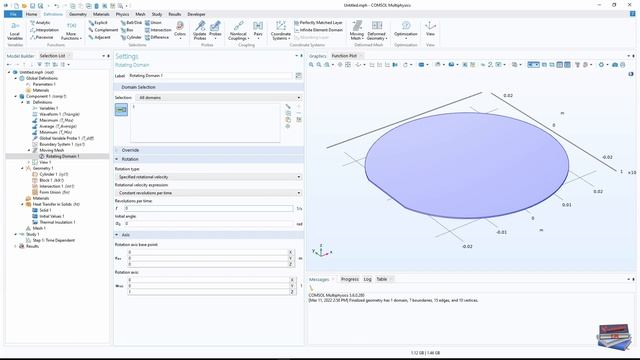Switch to the Log tab
The image size is (640, 360).
click(367, 279)
